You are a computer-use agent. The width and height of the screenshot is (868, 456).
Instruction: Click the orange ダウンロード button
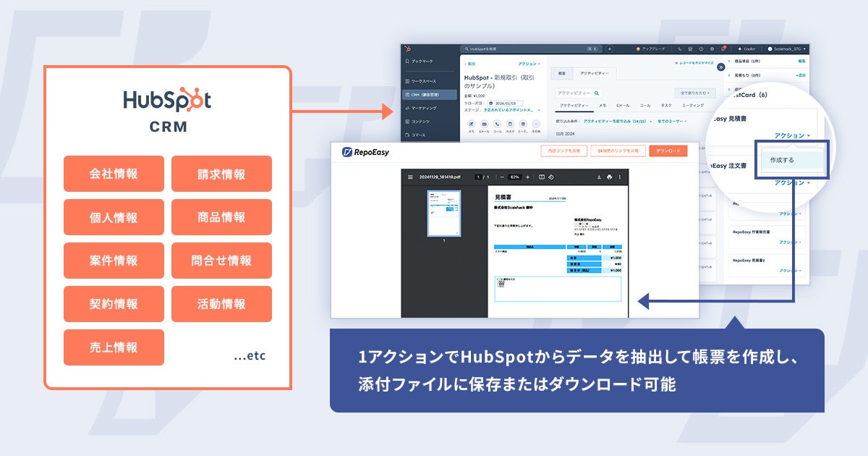668,151
